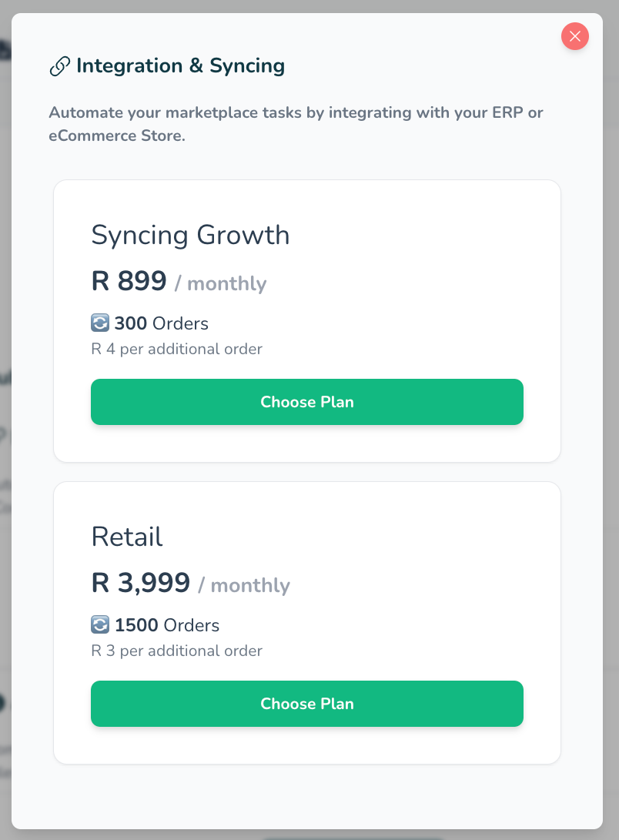Click the R 899 monthly price
The height and width of the screenshot is (840, 619).
point(129,281)
